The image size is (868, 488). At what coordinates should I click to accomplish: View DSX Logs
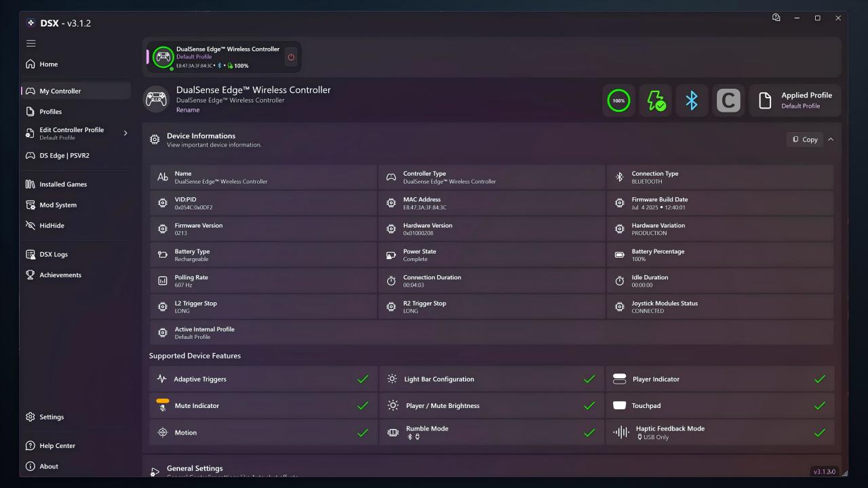[75, 254]
